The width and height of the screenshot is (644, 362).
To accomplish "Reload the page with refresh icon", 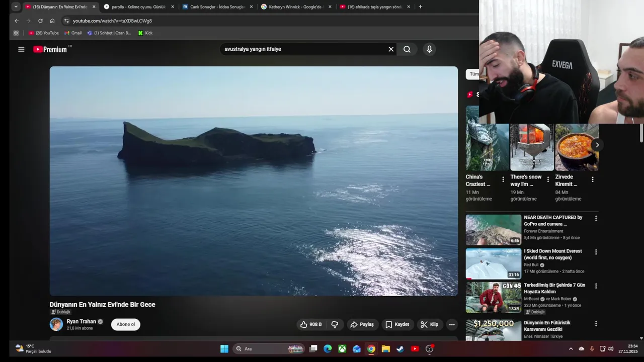I will (40, 21).
